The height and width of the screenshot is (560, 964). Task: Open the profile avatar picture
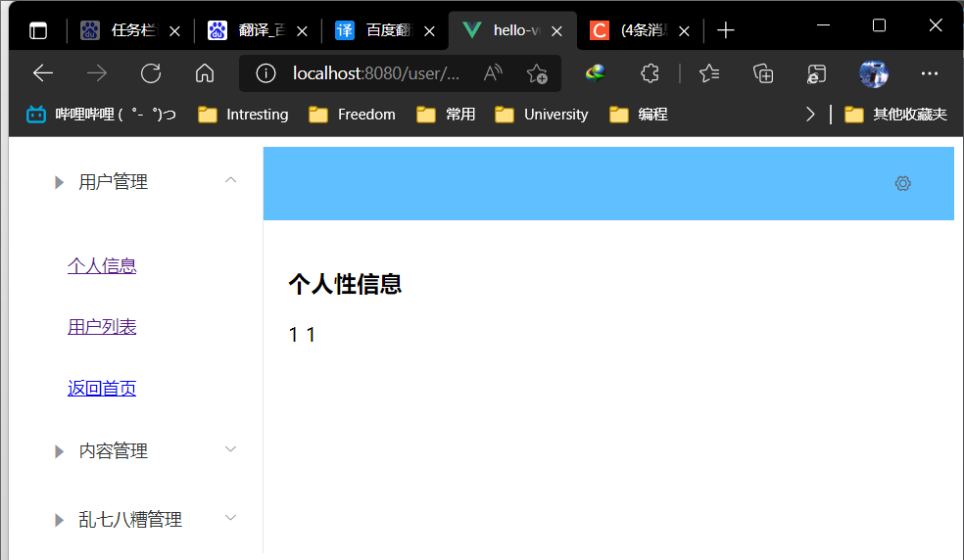pos(874,73)
